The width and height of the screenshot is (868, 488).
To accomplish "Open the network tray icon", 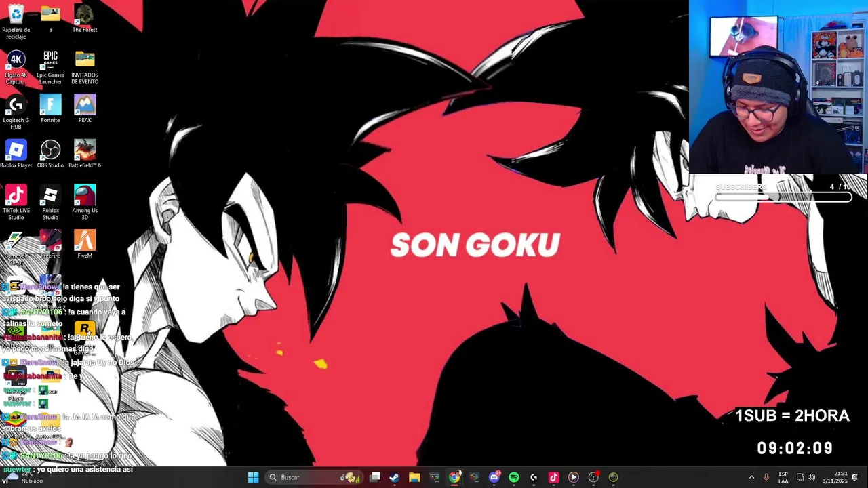I will tap(800, 477).
